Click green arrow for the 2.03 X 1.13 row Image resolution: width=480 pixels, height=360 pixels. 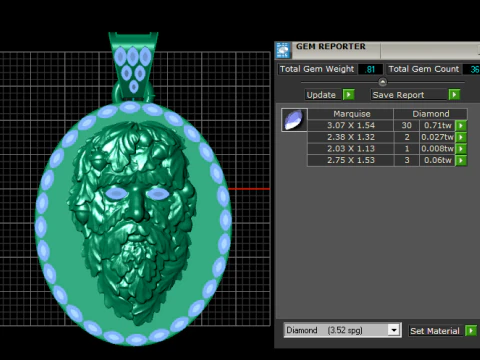click(x=461, y=149)
